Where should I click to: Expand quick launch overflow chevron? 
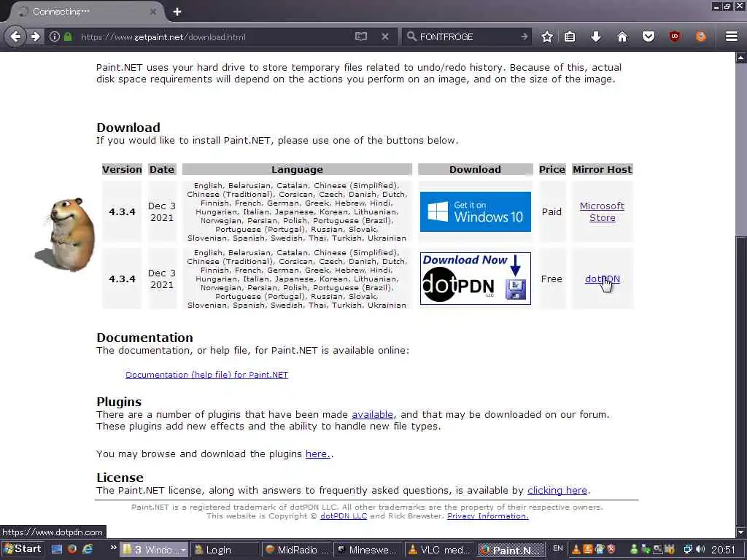(x=113, y=548)
